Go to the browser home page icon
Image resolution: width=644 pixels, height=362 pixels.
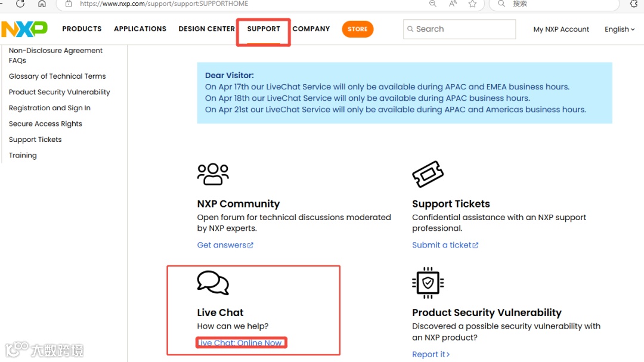pyautogui.click(x=42, y=4)
